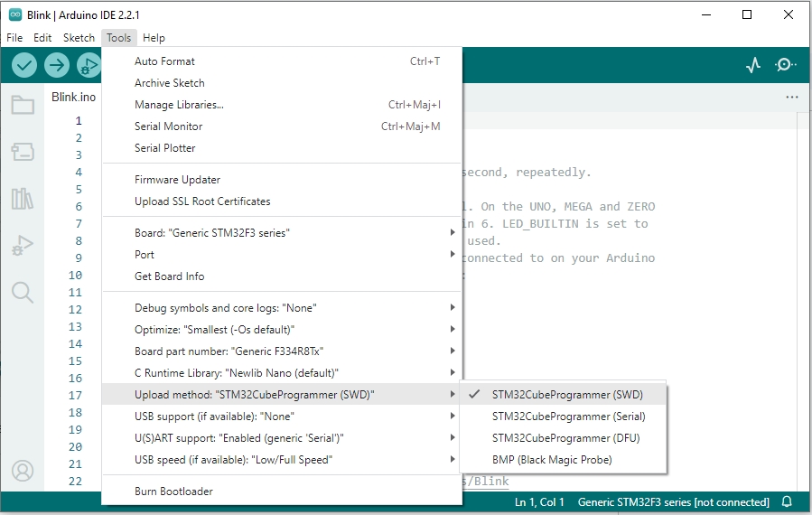
Task: Open the Sketchbook folder sidebar icon
Action: [23, 105]
